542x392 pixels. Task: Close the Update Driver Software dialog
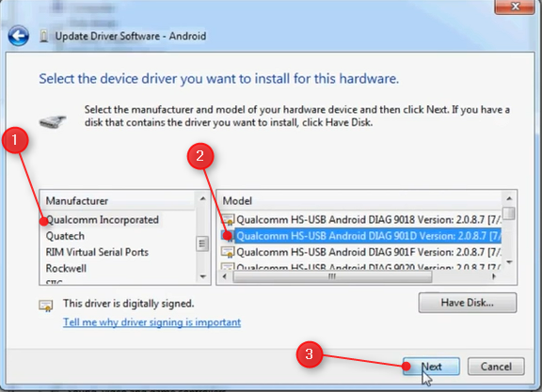(x=515, y=7)
